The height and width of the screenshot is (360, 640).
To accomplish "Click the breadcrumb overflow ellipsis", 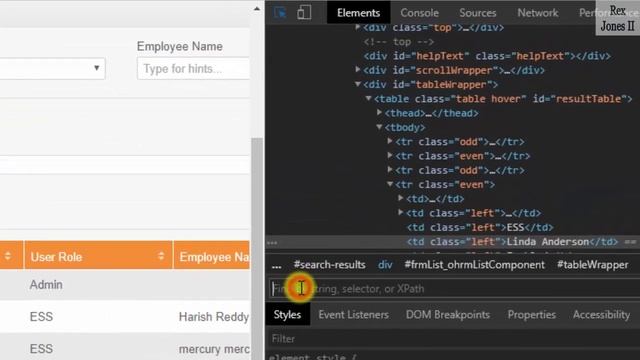I will coord(276,266).
